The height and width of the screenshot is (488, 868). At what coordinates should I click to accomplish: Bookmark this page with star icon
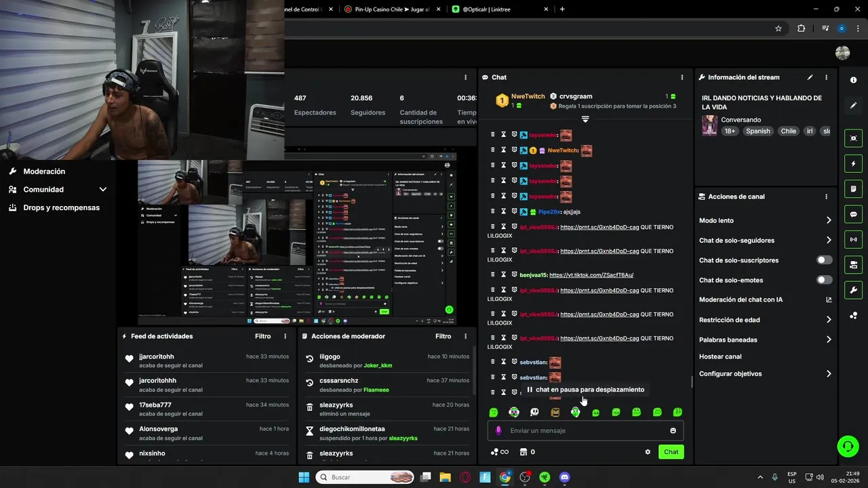(x=778, y=28)
